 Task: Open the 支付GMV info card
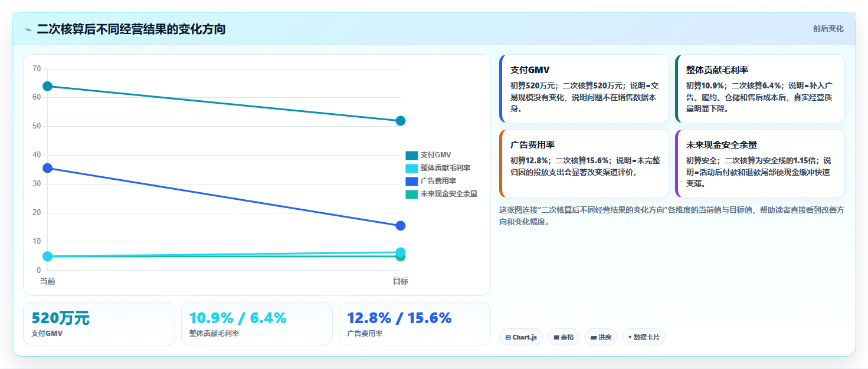584,89
